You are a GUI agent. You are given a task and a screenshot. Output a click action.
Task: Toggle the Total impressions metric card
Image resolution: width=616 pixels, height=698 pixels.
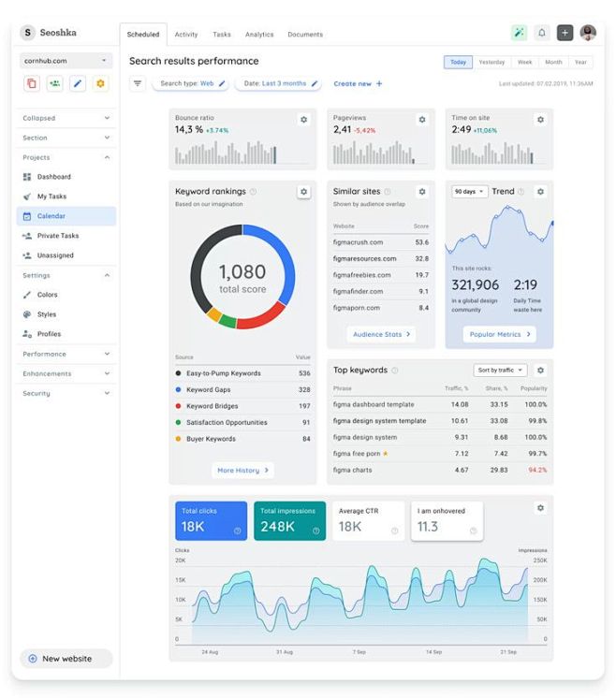coord(289,521)
